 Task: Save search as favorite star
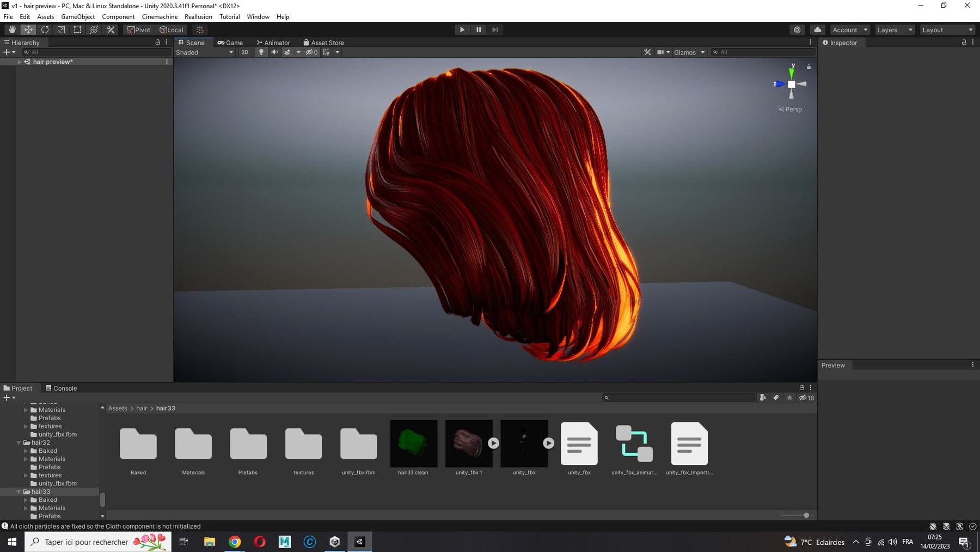[x=789, y=398]
